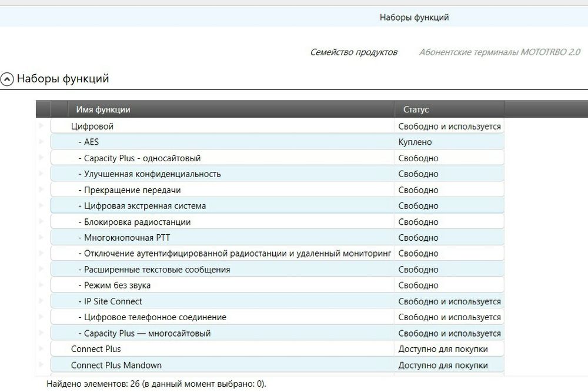Click the row arrow beside Многокнопочная PTT

[42, 238]
